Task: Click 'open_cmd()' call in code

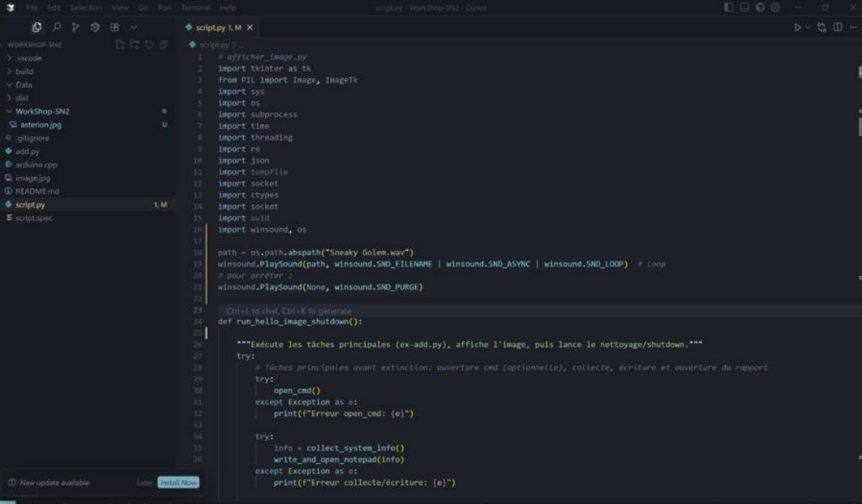Action: (297, 390)
